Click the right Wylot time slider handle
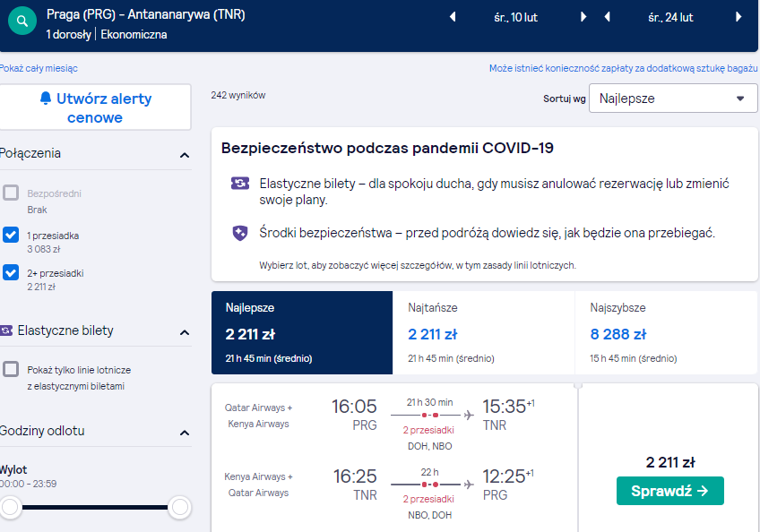 [180, 507]
